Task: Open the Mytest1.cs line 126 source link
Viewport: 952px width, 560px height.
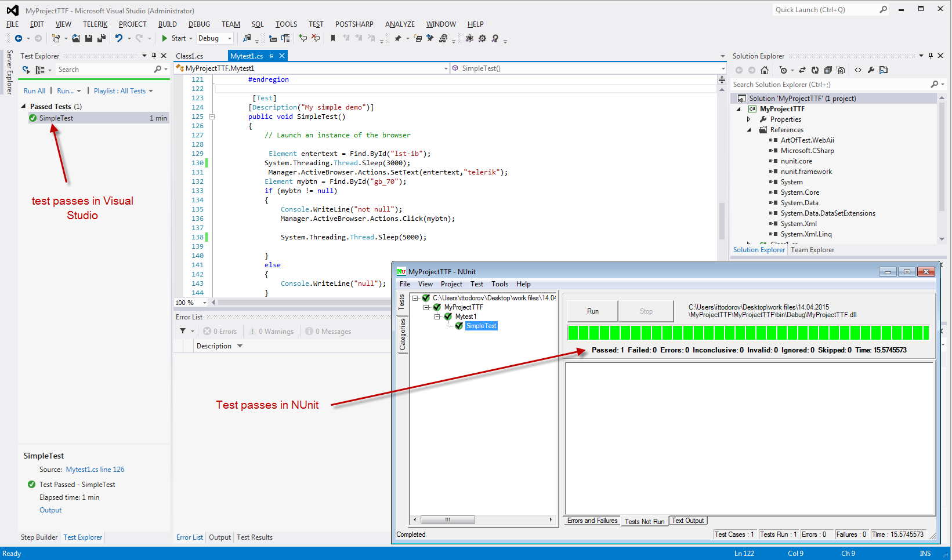Action: [95, 470]
